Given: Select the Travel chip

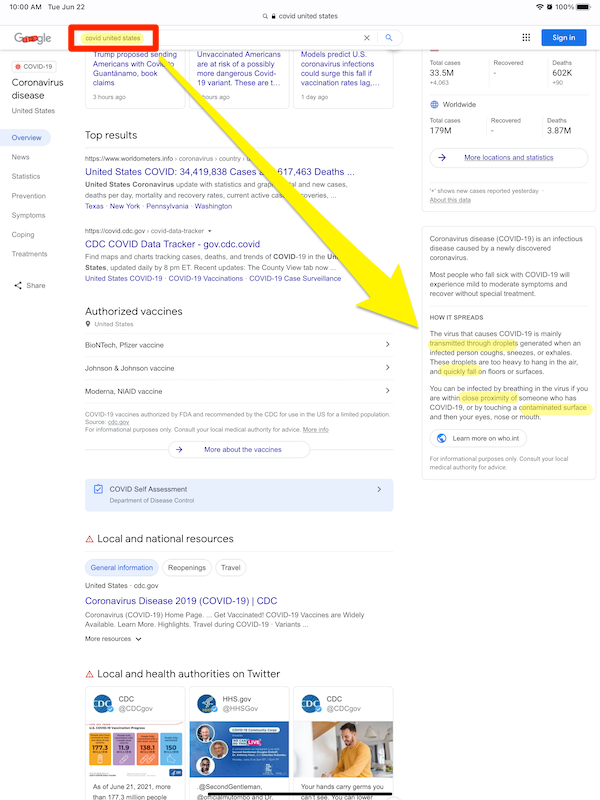Looking at the screenshot, I should tap(231, 567).
